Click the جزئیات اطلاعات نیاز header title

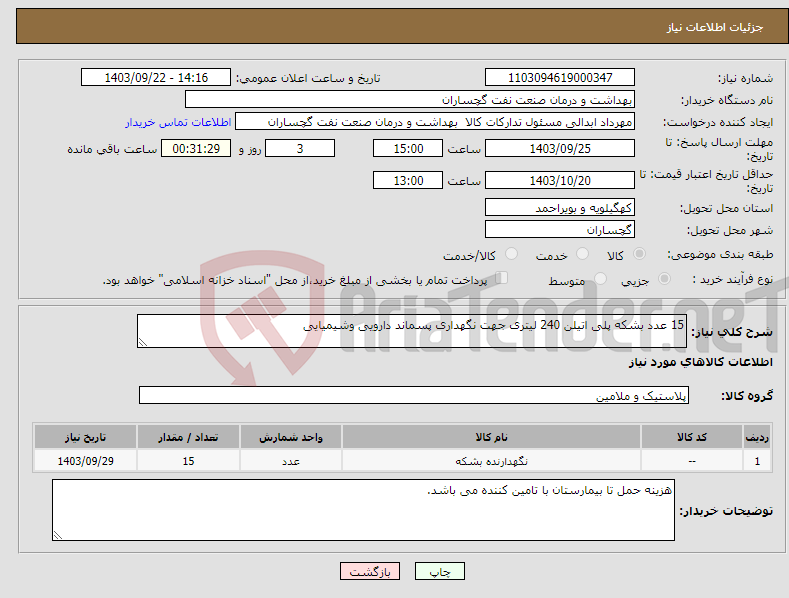[715, 27]
